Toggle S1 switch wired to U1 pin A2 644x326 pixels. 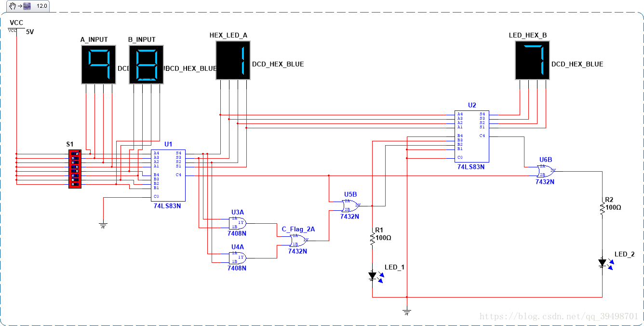75,162
